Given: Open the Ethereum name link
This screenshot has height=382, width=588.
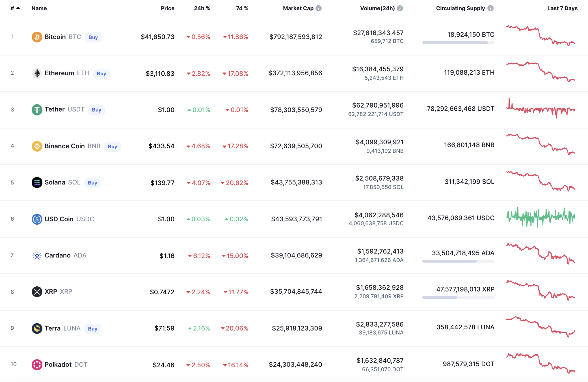Looking at the screenshot, I should click(x=59, y=73).
